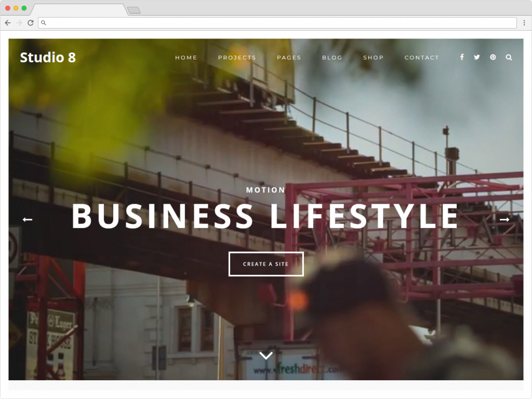Click the Create a Site button
Viewport: 532px width, 399px height.
point(266,264)
